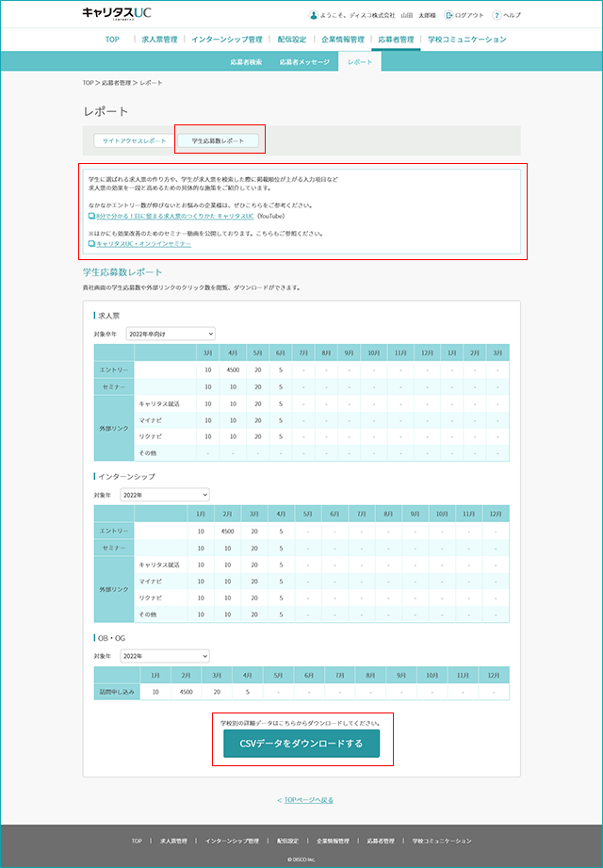The height and width of the screenshot is (868, 603).
Task: Click 応募者管理 in the breadcrumb
Action: click(x=116, y=83)
